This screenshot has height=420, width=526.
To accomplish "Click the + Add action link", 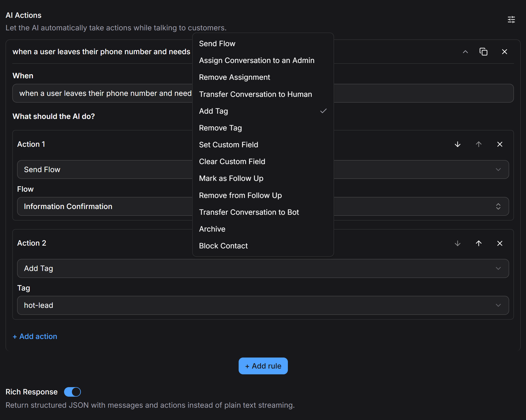I will (x=35, y=336).
